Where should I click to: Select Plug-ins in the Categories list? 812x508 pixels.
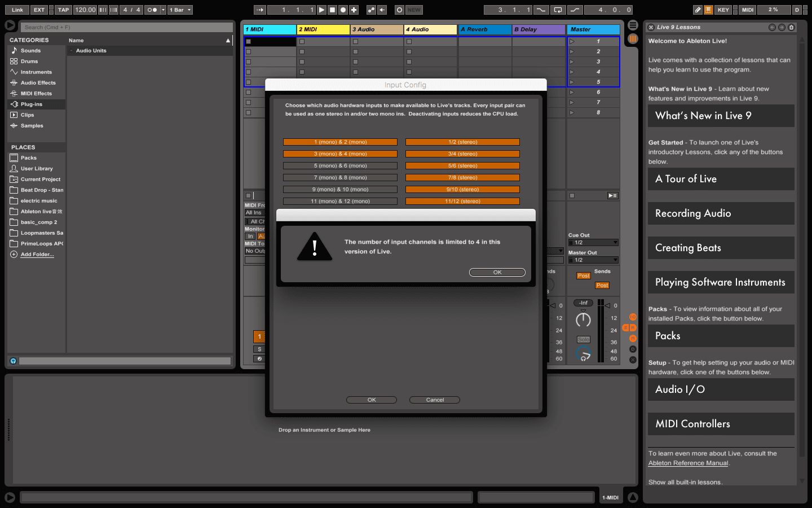tap(32, 104)
